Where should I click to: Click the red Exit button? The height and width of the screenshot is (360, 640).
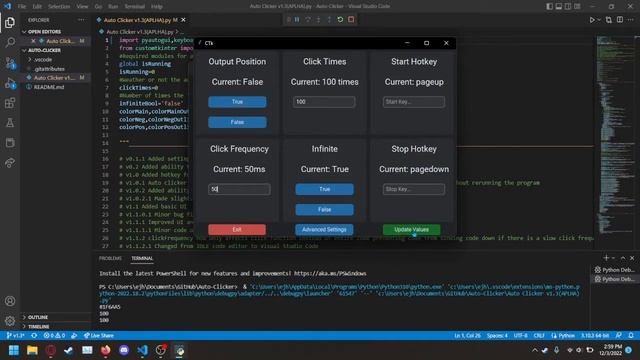(x=237, y=229)
